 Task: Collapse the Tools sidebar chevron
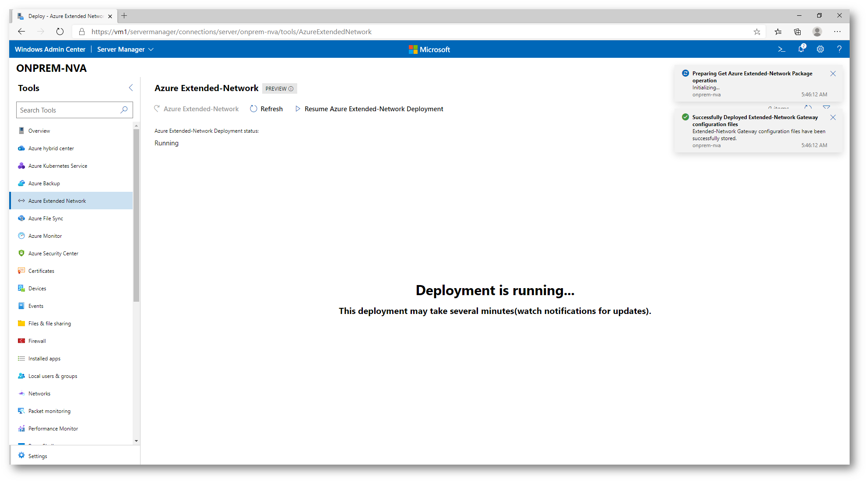click(131, 88)
